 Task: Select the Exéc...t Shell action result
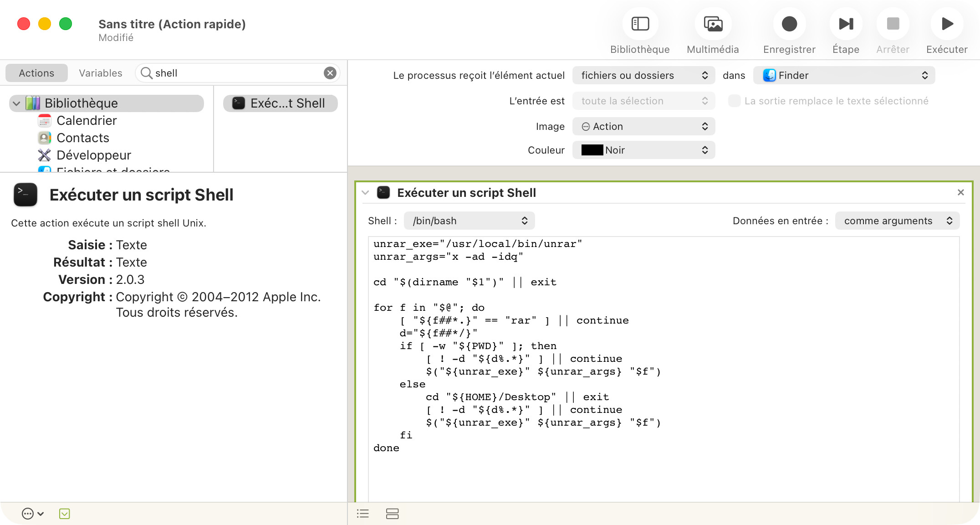point(280,103)
